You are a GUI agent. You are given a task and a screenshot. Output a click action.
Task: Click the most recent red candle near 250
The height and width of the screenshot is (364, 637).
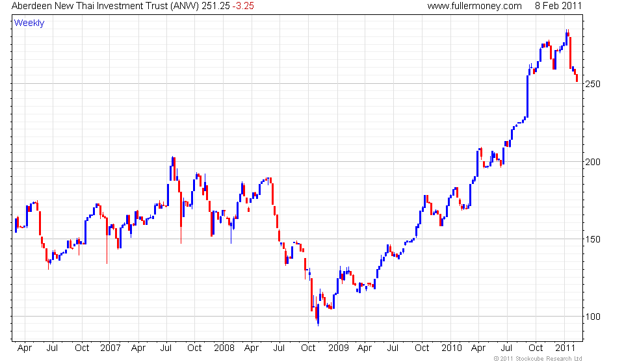577,77
